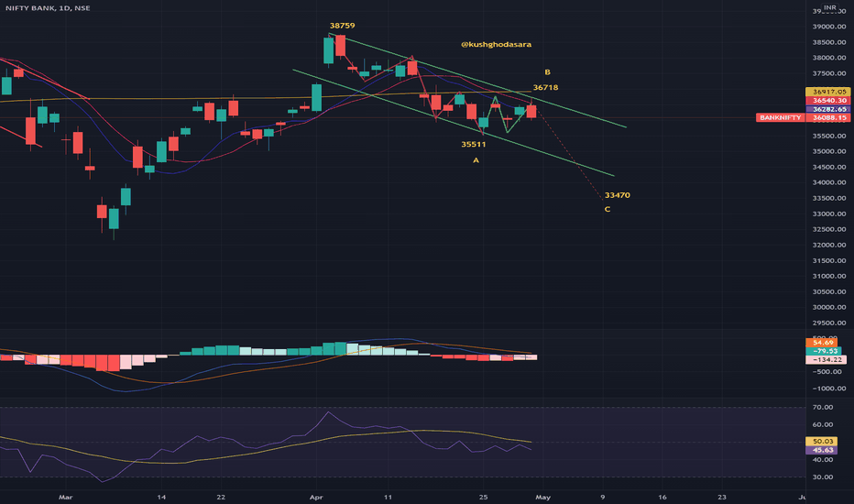
Task: Click the 70.00 RSI axis level
Action: click(823, 407)
